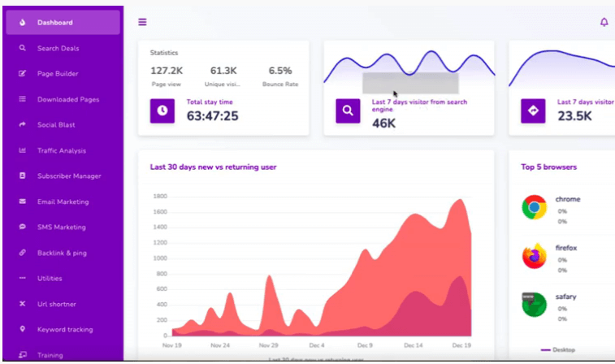Click the Backlink & ping link icon
Screen dimensions: 615x364
click(23, 253)
